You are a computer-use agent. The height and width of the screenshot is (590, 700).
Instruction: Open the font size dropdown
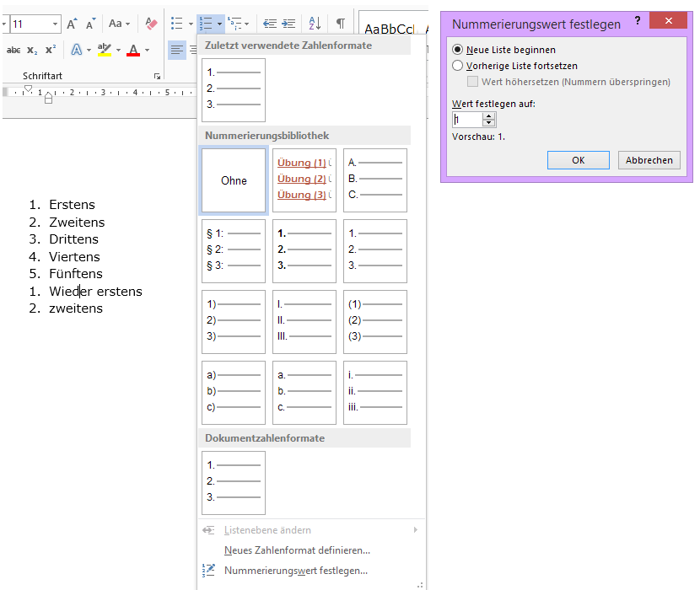point(55,24)
